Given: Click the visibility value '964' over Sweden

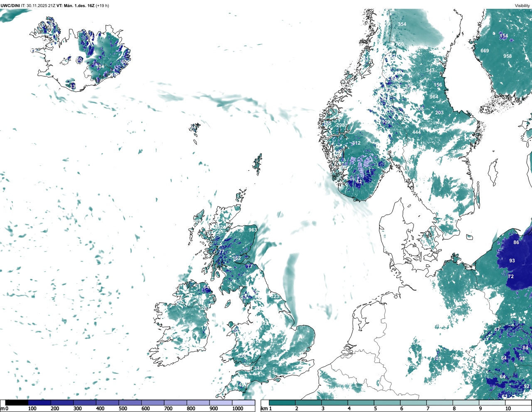Looking at the screenshot, I should (434, 97).
